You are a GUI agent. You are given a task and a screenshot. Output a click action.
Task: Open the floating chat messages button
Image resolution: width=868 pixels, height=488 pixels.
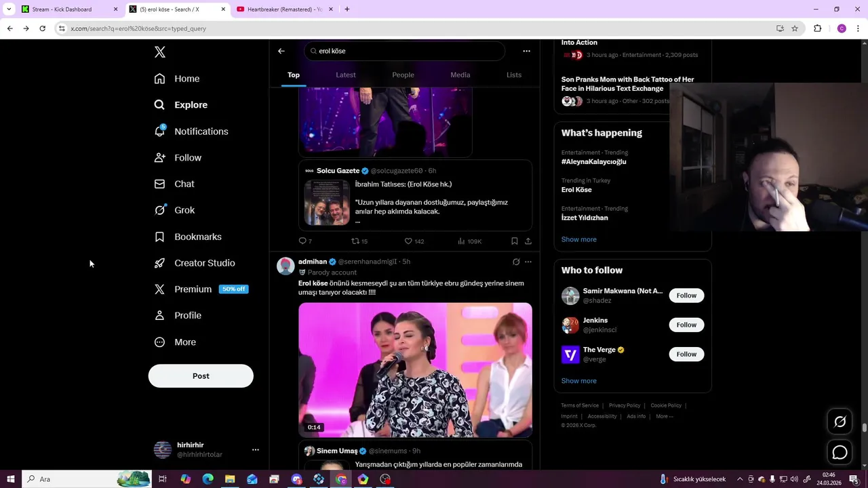840,452
